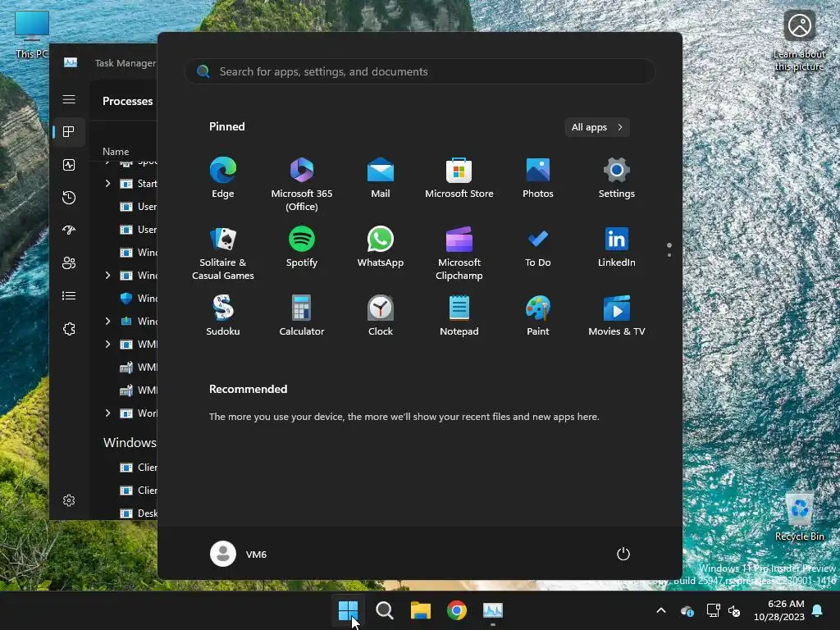This screenshot has width=840, height=630.
Task: Open Microsoft Clipchamp
Action: [459, 254]
